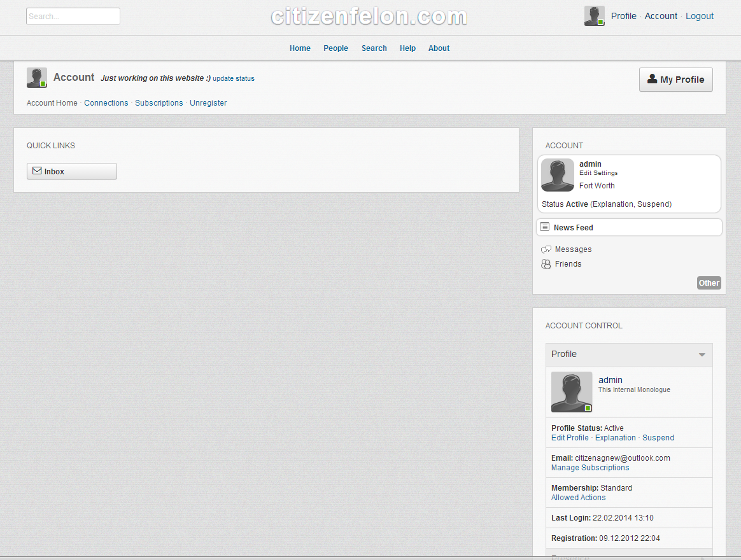
Task: Click the My Profile button
Action: click(676, 80)
